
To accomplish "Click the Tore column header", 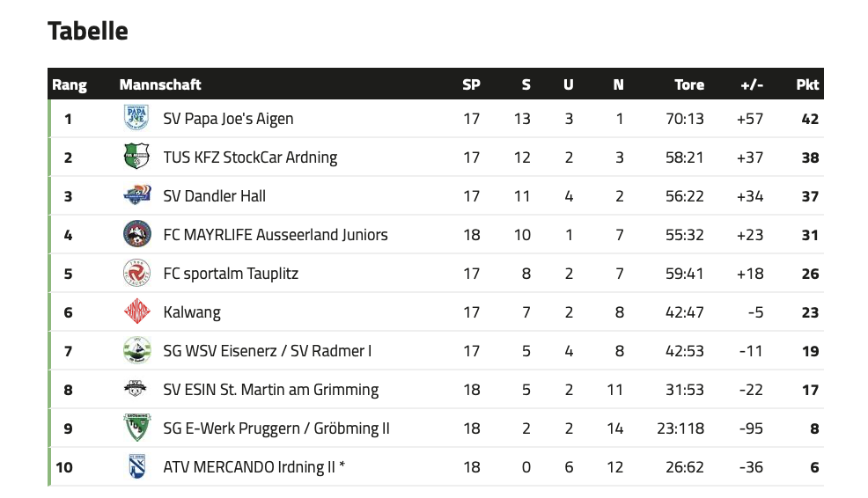I will point(689,84).
